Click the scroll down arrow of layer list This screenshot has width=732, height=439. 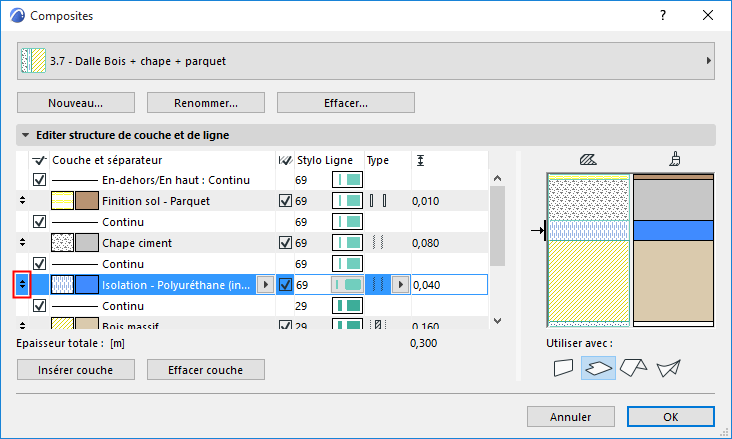pyautogui.click(x=498, y=321)
